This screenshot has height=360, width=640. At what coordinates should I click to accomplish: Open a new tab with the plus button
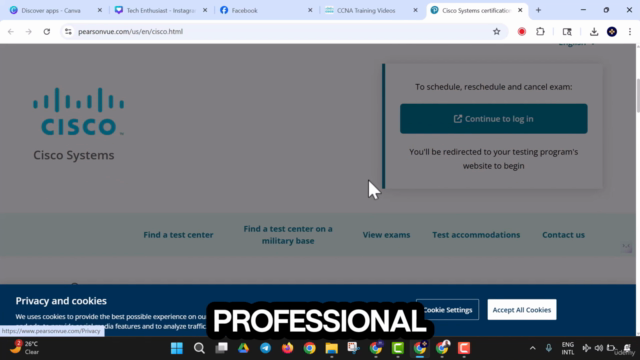tap(538, 10)
